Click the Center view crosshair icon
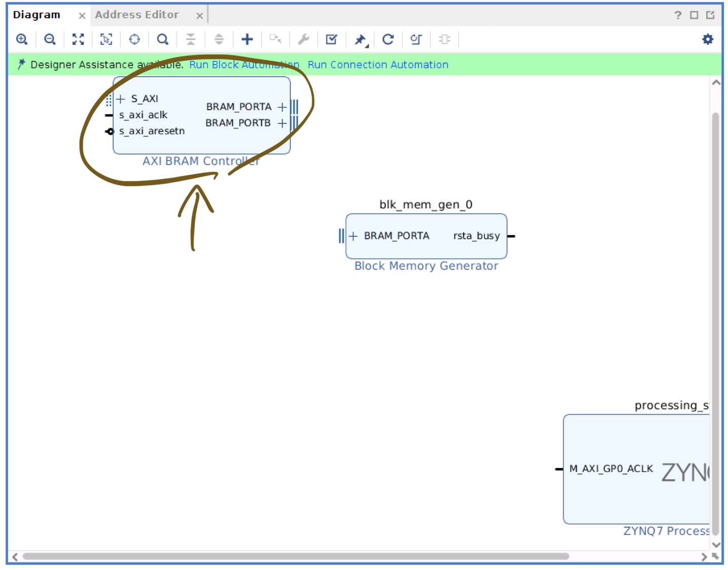The image size is (728, 570). coord(135,39)
